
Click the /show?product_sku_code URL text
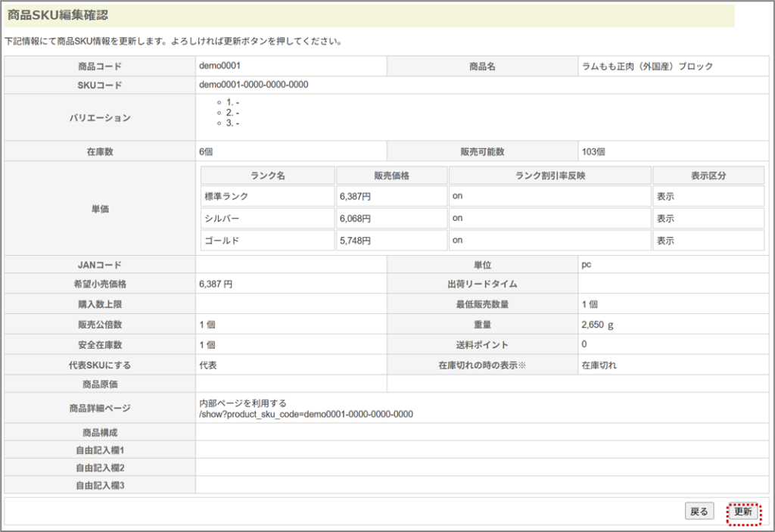[x=306, y=414]
